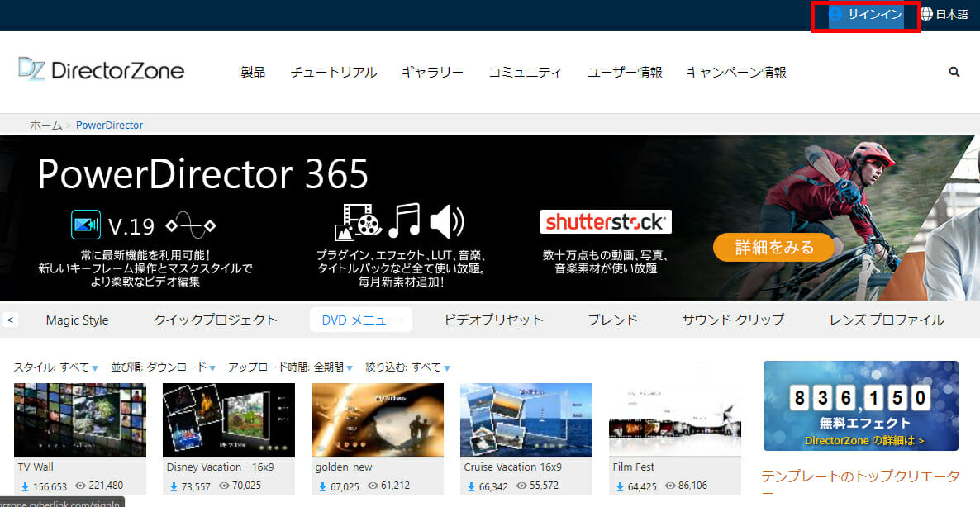This screenshot has height=507, width=980.
Task: Open the 並び順: ダウンロード sort dropdown
Action: pos(163,367)
